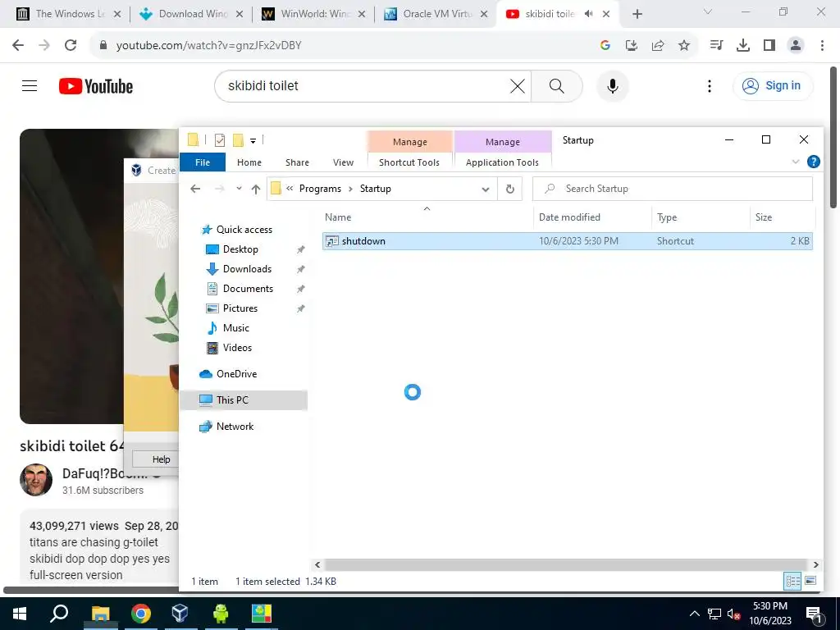Go up one folder level in Explorer
Viewport: 840px width, 630px height.
(256, 189)
